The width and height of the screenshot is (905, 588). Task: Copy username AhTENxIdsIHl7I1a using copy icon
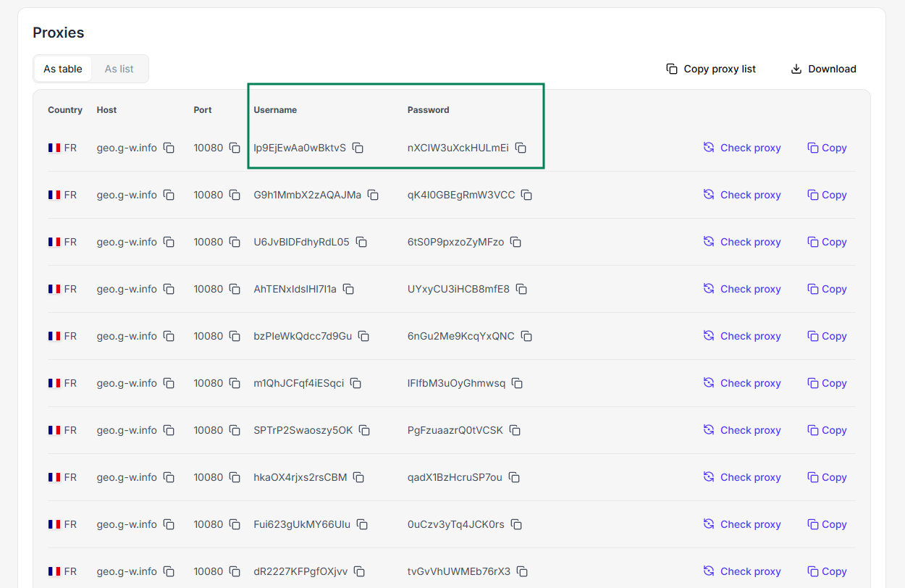point(348,289)
